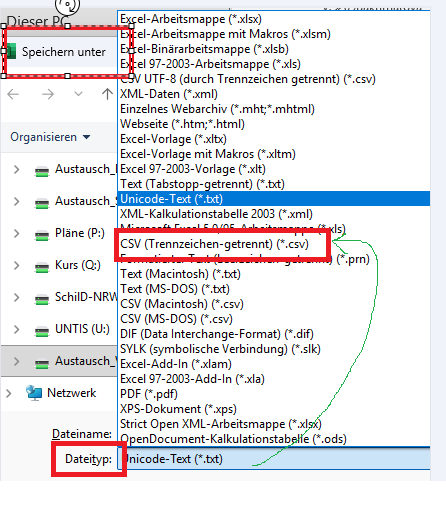
Task: Click the Forward navigation arrow
Action: click(x=48, y=94)
